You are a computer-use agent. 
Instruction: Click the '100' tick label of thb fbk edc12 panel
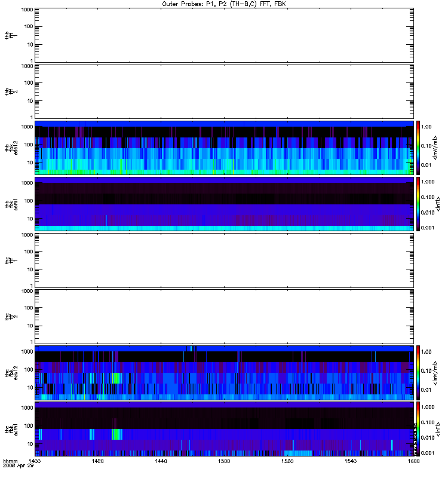pyautogui.click(x=29, y=145)
